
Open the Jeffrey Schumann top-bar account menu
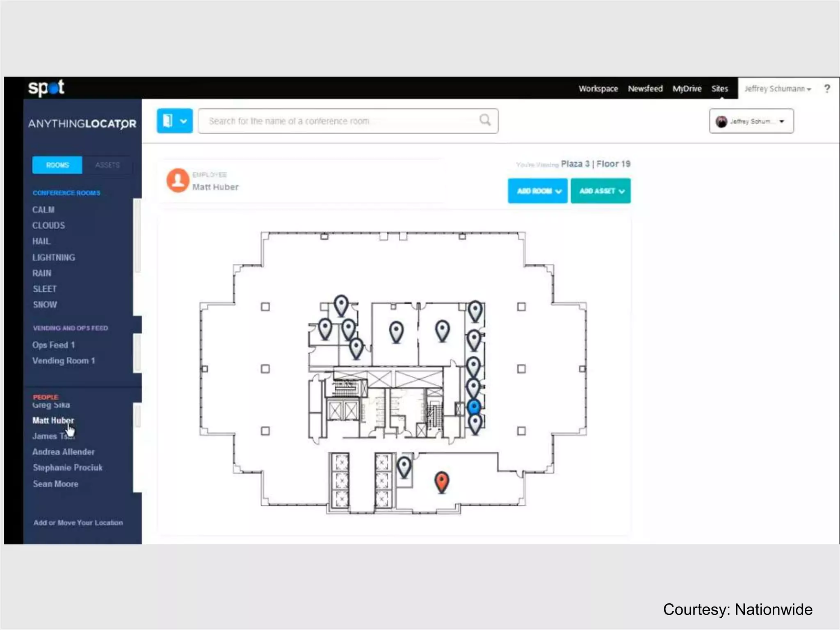pyautogui.click(x=777, y=89)
